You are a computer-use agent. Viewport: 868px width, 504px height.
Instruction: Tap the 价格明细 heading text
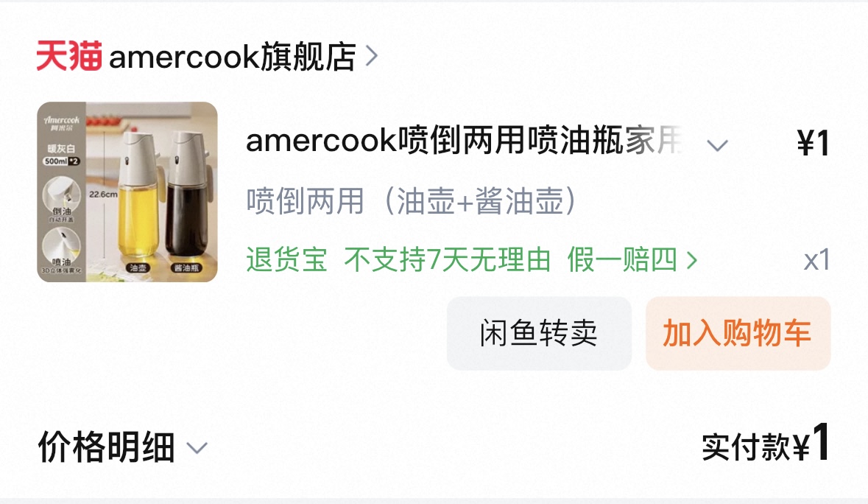(x=106, y=447)
